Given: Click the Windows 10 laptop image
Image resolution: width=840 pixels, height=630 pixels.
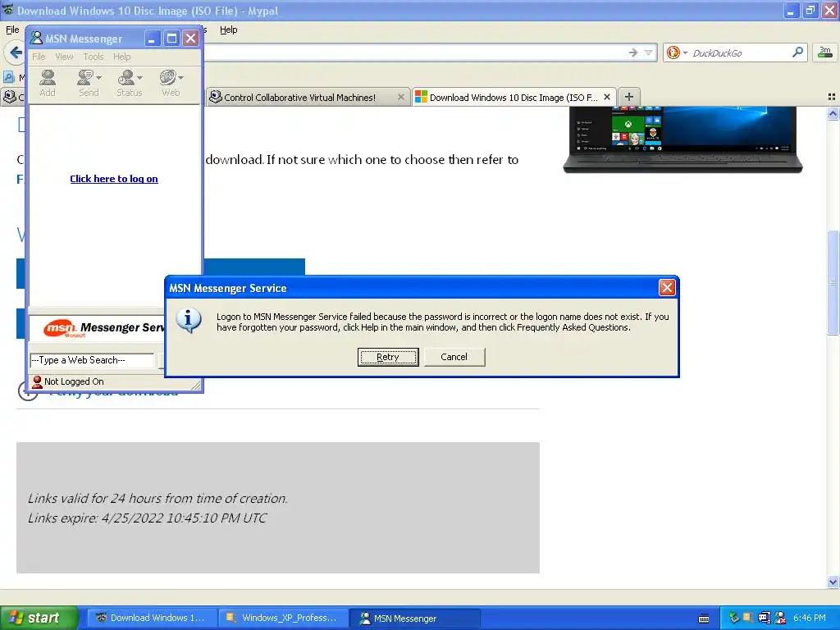Looking at the screenshot, I should pyautogui.click(x=682, y=139).
